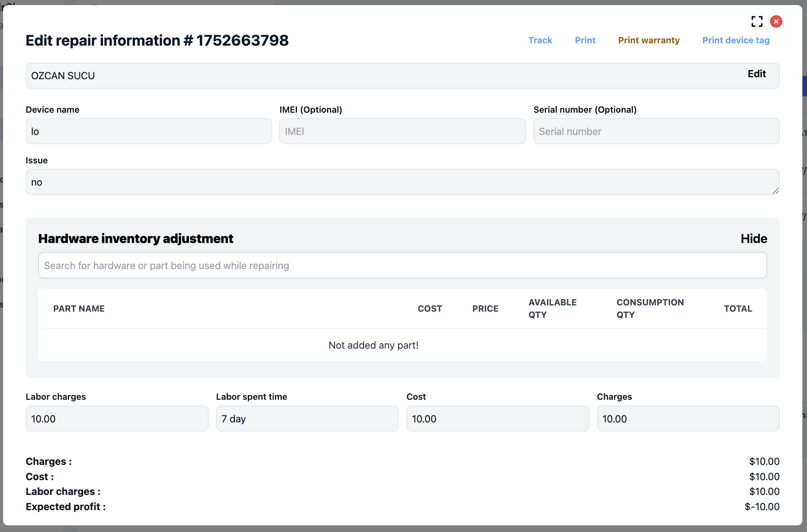Click the Charges input field
The image size is (807, 532).
[688, 419]
